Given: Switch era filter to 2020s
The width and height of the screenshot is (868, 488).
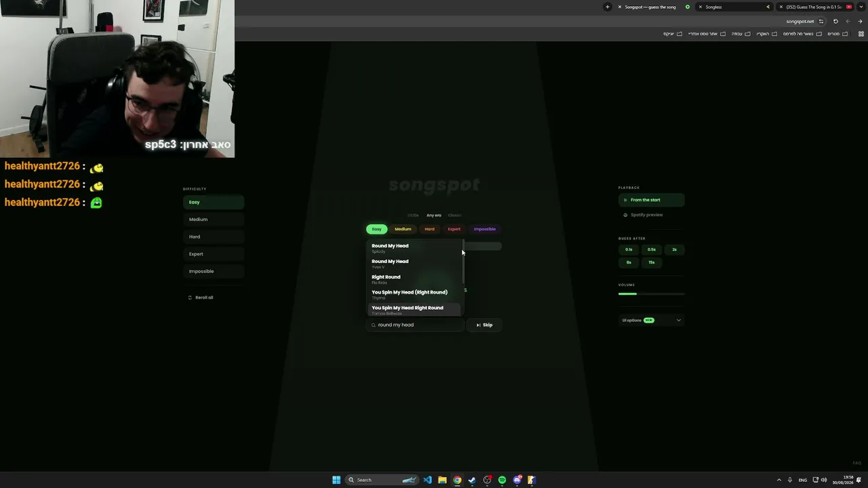Looking at the screenshot, I should click(413, 216).
